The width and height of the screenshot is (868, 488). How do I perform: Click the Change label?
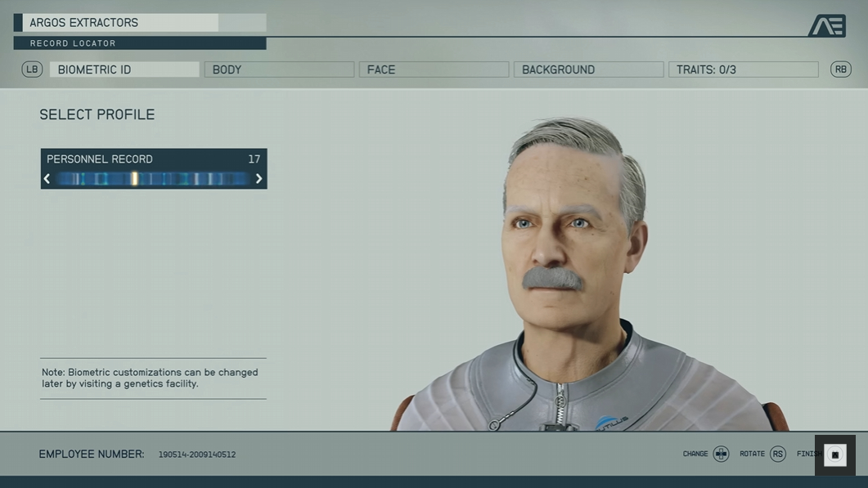pos(695,454)
